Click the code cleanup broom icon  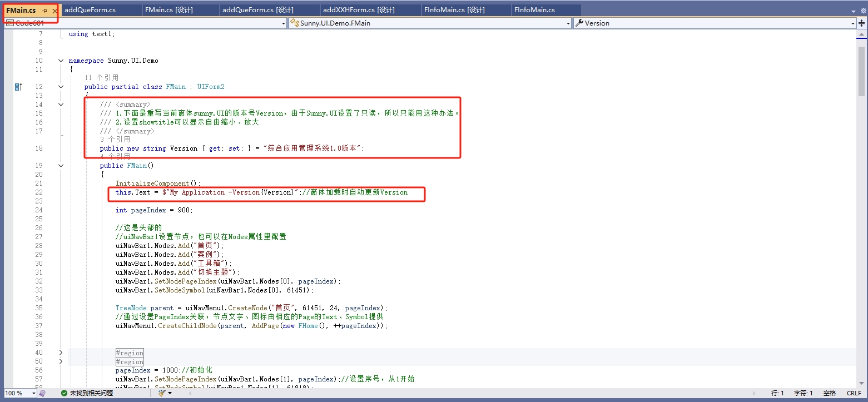click(x=162, y=393)
